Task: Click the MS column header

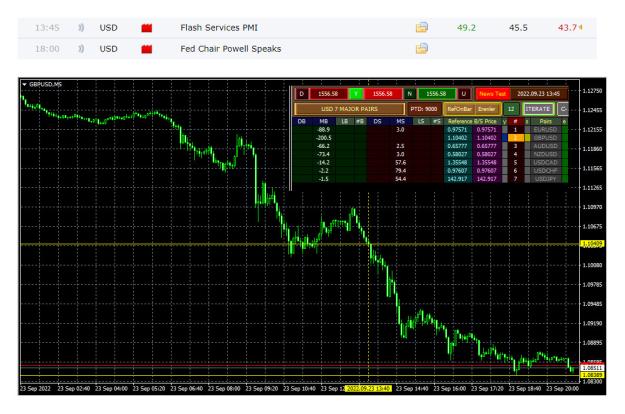Action: (x=400, y=121)
